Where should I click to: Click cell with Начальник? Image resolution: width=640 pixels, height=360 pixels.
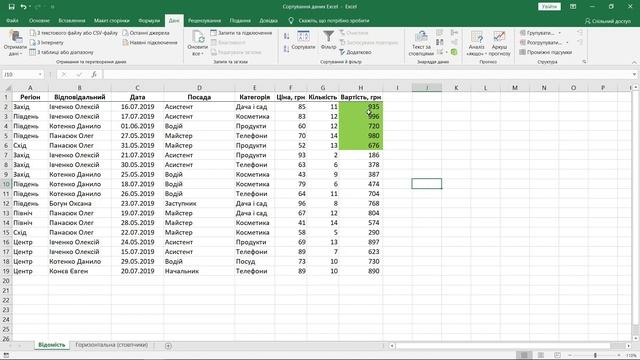coord(199,271)
